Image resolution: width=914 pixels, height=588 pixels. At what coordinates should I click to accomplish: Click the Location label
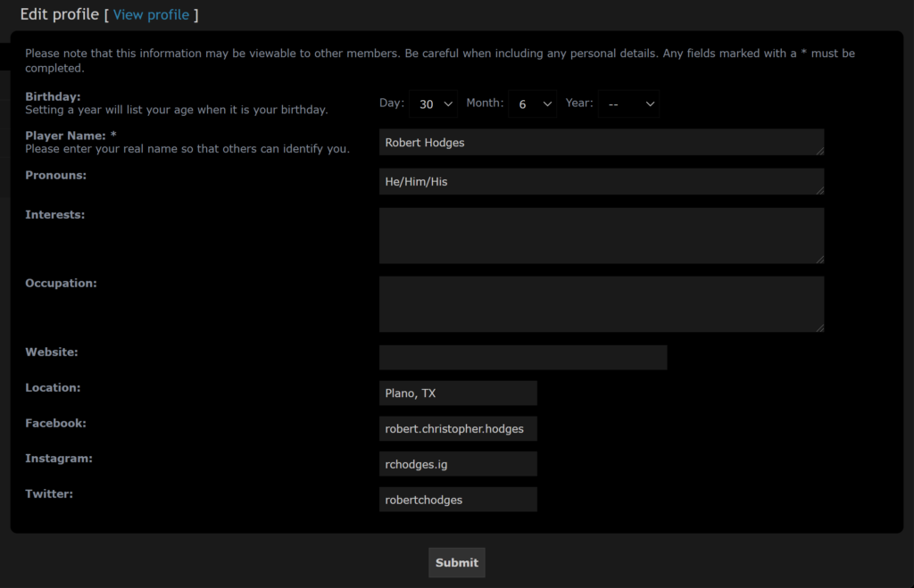coord(53,387)
